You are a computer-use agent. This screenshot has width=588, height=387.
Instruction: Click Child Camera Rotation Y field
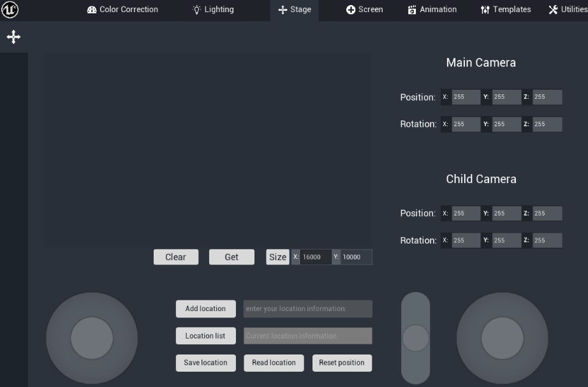click(x=506, y=240)
